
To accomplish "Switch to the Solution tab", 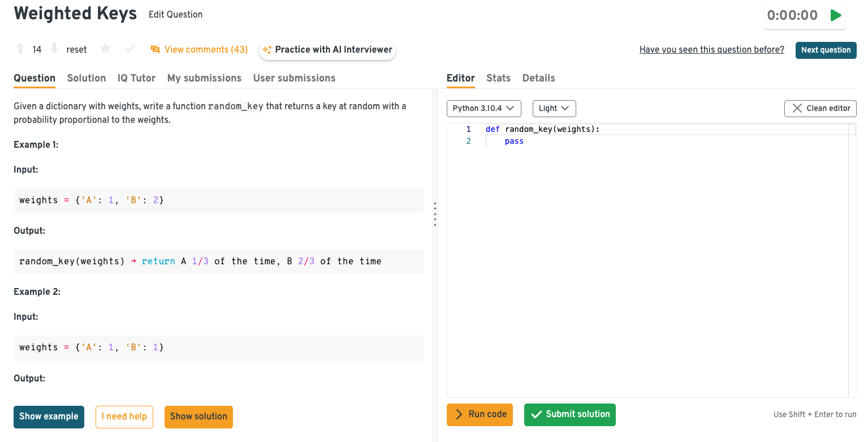I will click(x=87, y=78).
